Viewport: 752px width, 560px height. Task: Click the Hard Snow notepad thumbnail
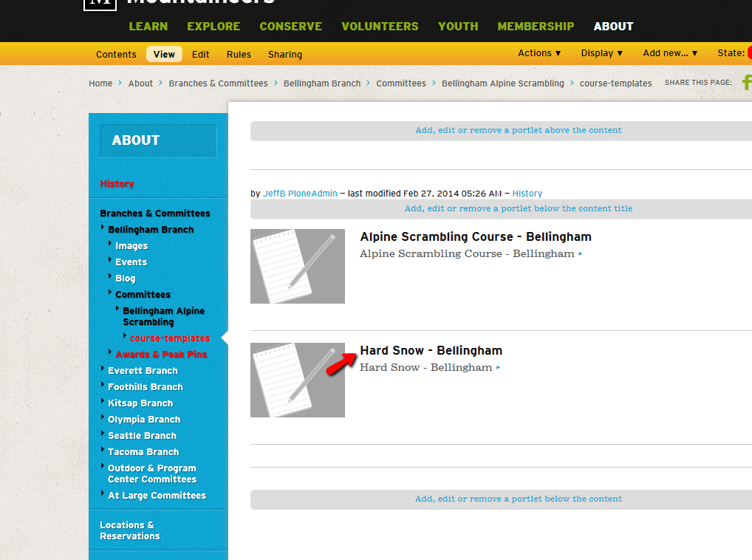[298, 380]
